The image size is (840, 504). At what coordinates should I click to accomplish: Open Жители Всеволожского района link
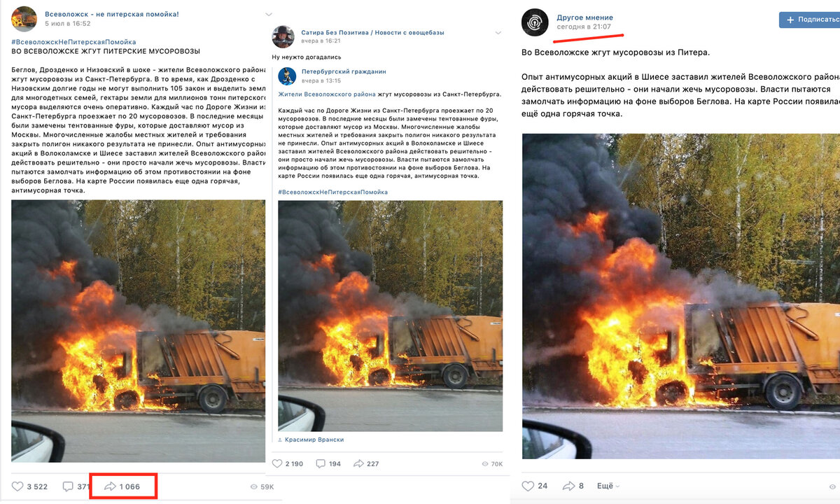click(326, 94)
